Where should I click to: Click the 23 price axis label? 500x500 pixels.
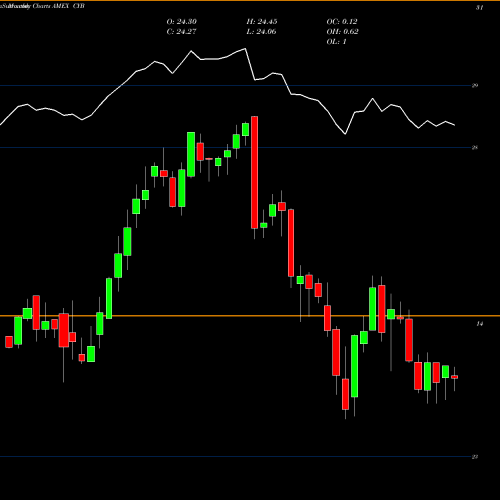tap(475, 457)
